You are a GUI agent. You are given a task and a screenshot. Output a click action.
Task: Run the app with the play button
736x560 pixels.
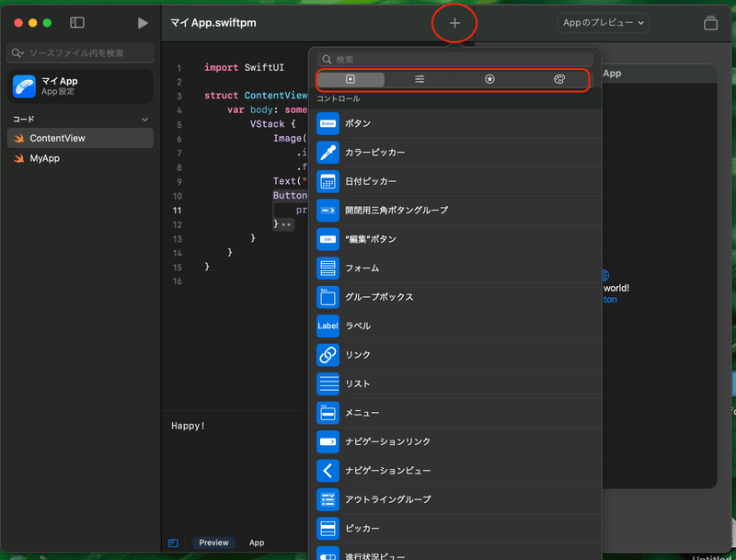tap(143, 23)
